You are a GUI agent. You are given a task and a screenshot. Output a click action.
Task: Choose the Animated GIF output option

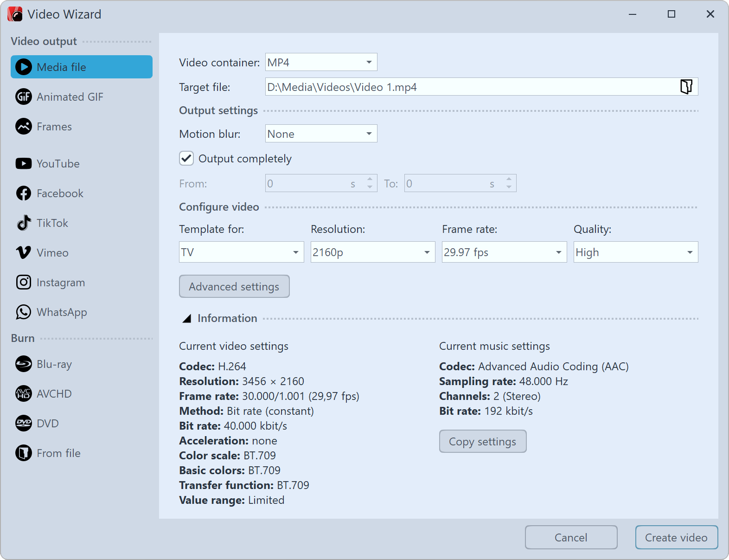[82, 97]
